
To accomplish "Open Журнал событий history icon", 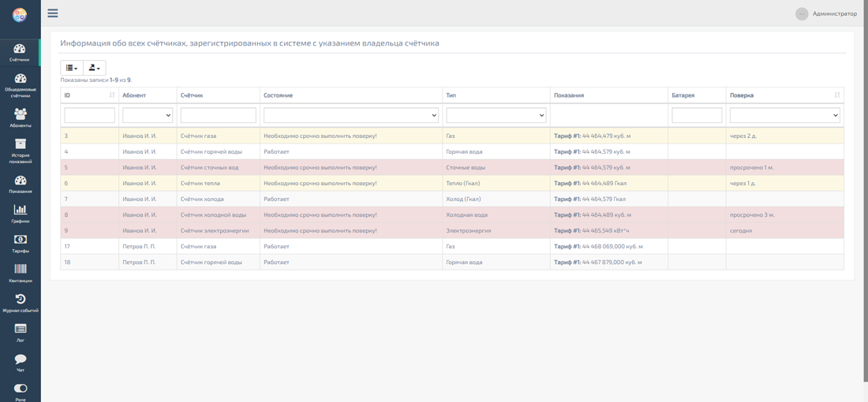I will pyautogui.click(x=20, y=303).
